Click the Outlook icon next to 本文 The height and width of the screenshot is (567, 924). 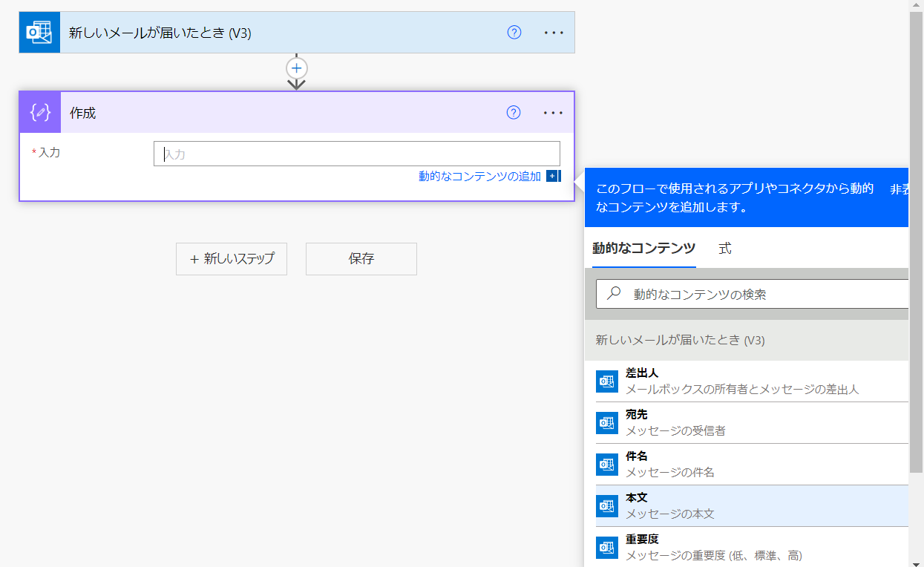607,506
